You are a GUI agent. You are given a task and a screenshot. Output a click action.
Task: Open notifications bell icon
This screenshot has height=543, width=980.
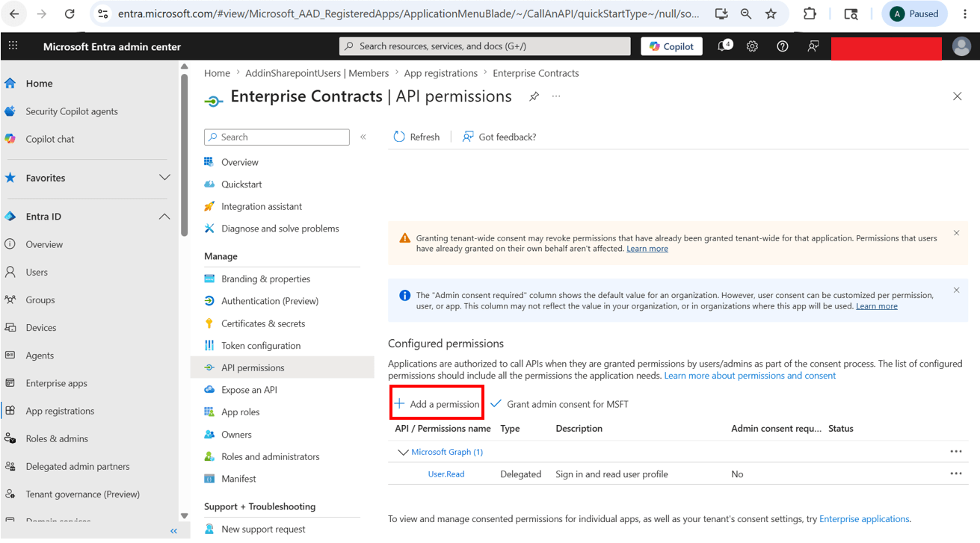724,46
